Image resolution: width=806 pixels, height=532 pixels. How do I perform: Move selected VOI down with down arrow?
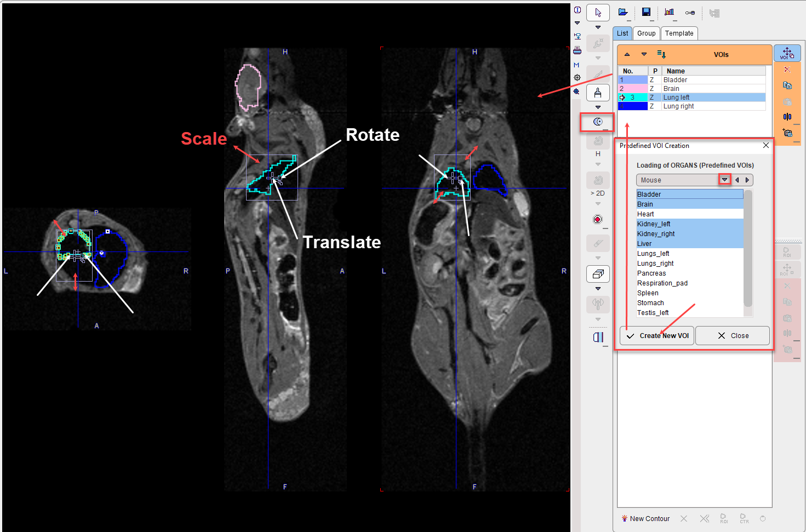click(x=644, y=54)
